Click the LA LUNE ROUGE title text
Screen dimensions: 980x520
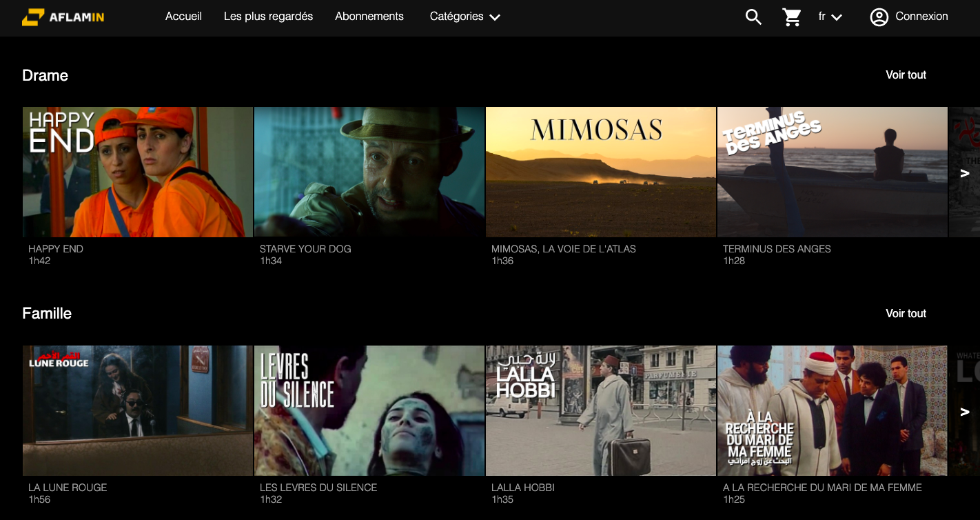(x=68, y=488)
